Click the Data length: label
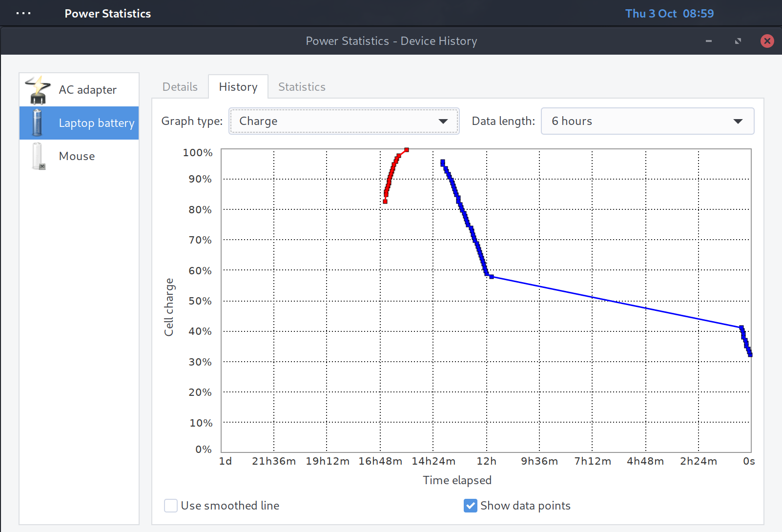The width and height of the screenshot is (782, 532). (503, 121)
